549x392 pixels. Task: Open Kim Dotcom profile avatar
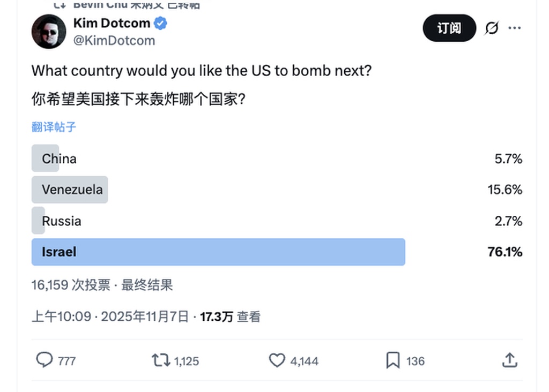(x=49, y=31)
